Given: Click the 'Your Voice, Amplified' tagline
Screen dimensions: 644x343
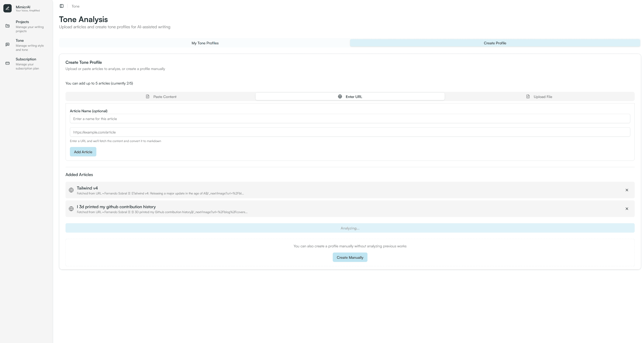Looking at the screenshot, I should tap(28, 11).
